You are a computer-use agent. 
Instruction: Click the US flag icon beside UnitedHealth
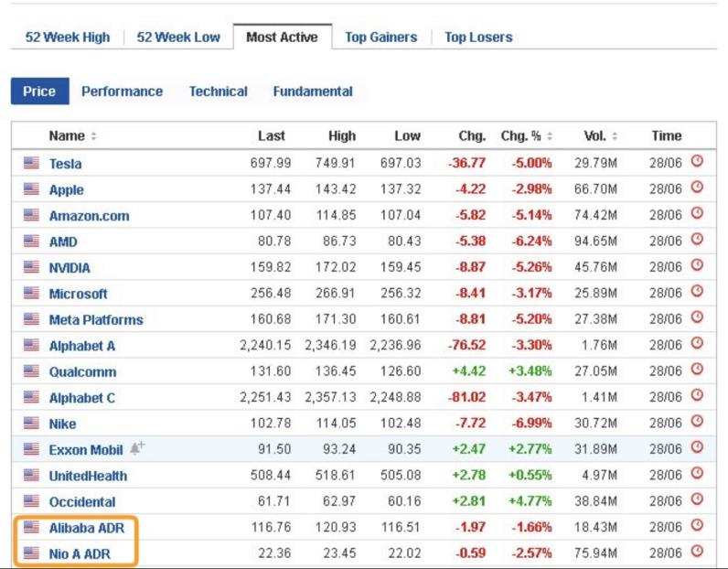pyautogui.click(x=32, y=475)
